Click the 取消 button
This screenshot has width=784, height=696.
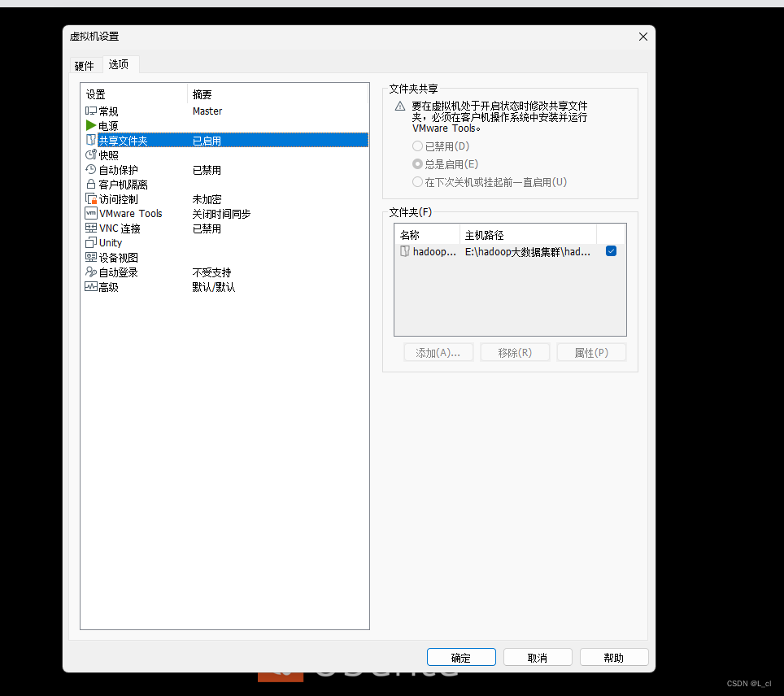(538, 658)
